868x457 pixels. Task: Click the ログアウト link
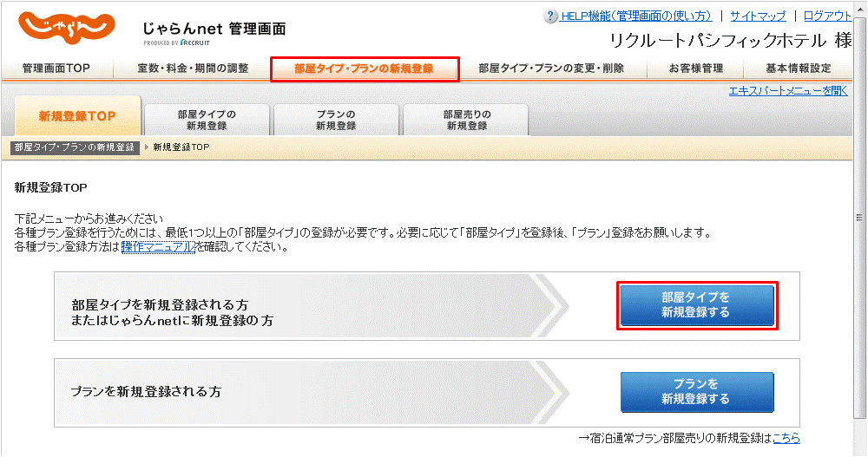pos(827,16)
